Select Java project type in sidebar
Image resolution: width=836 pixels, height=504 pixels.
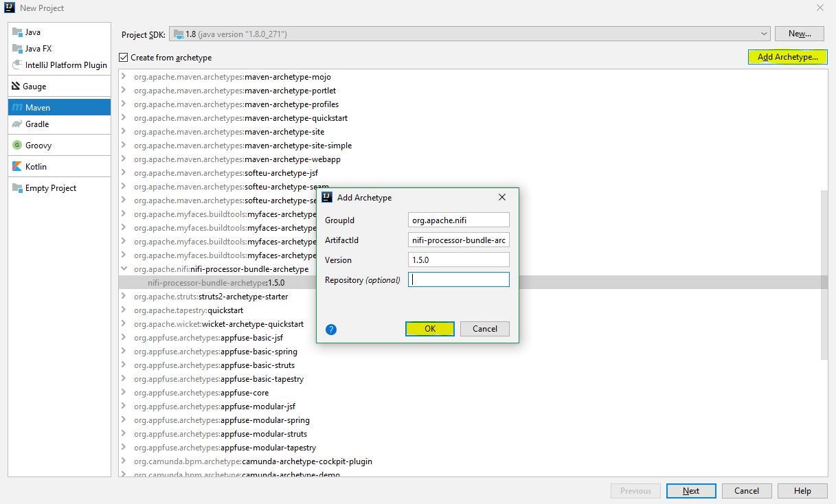[x=59, y=32]
